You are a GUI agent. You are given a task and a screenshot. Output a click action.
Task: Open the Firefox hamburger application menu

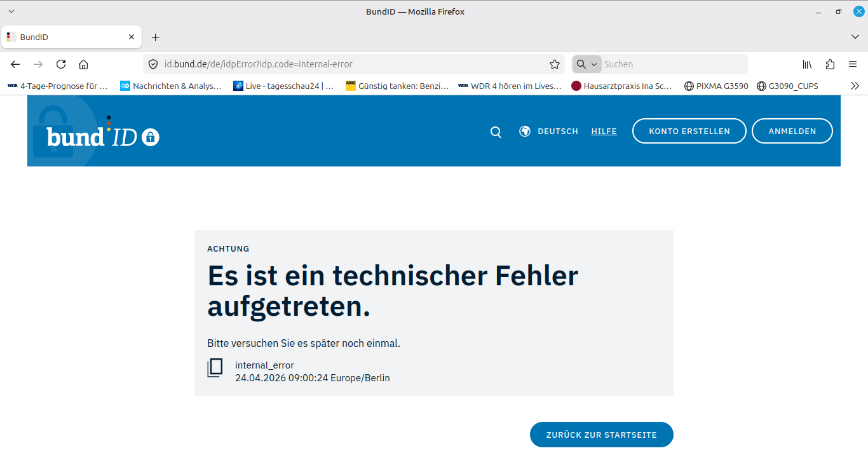point(853,64)
